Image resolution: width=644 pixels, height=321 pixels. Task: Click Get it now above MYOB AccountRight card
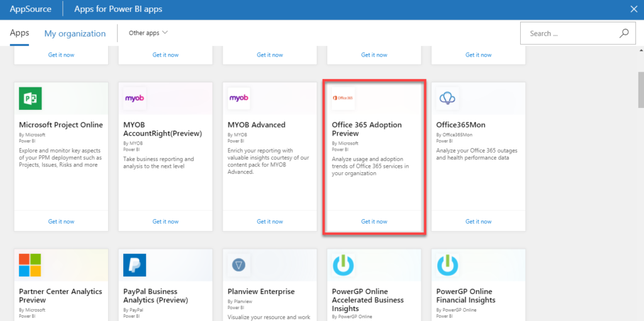click(165, 55)
